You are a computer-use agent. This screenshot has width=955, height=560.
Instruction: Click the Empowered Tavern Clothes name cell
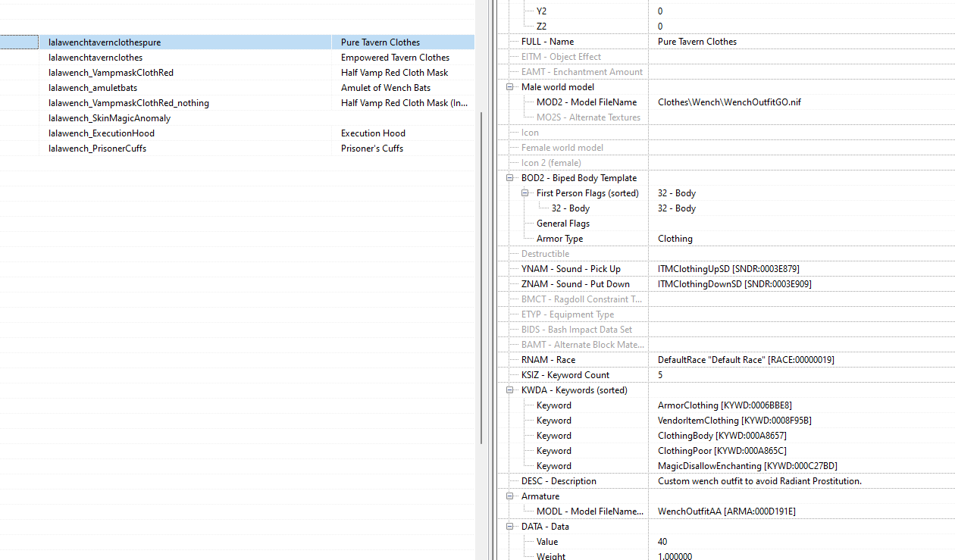point(403,58)
